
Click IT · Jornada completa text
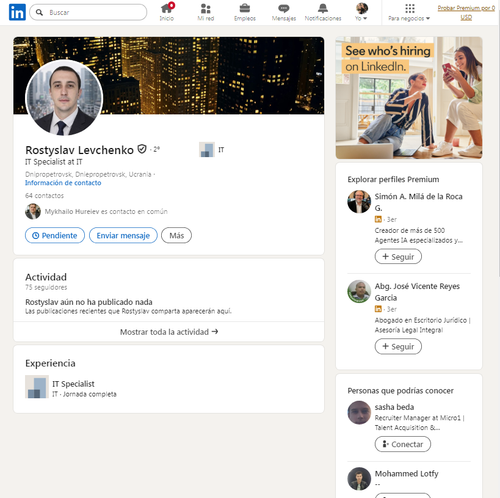pos(84,394)
